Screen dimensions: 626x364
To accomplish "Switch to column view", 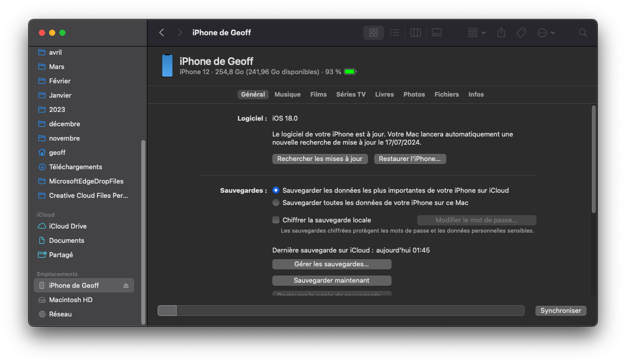I will tap(416, 33).
